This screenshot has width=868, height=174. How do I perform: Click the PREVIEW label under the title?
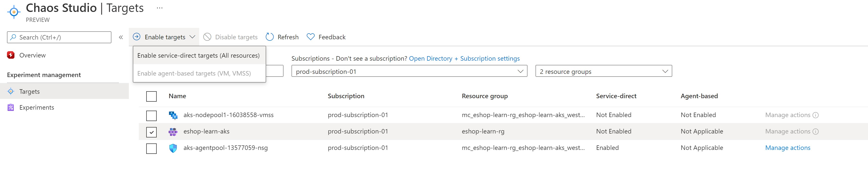click(x=38, y=20)
